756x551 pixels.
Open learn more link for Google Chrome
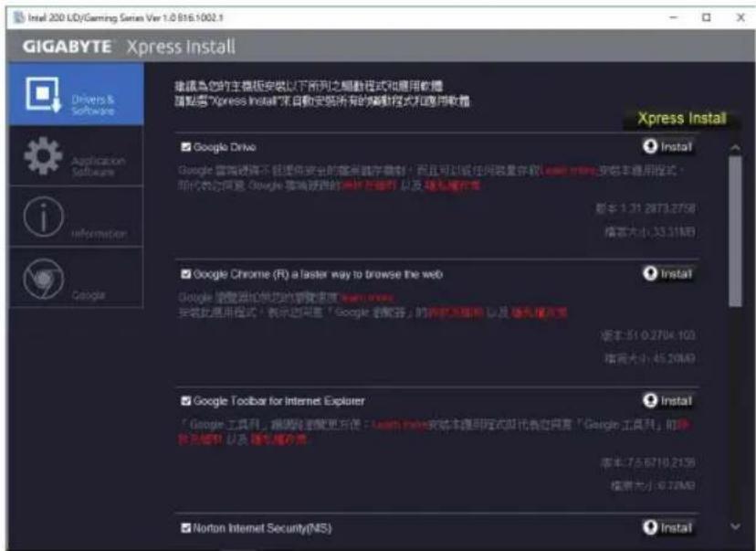coord(367,298)
